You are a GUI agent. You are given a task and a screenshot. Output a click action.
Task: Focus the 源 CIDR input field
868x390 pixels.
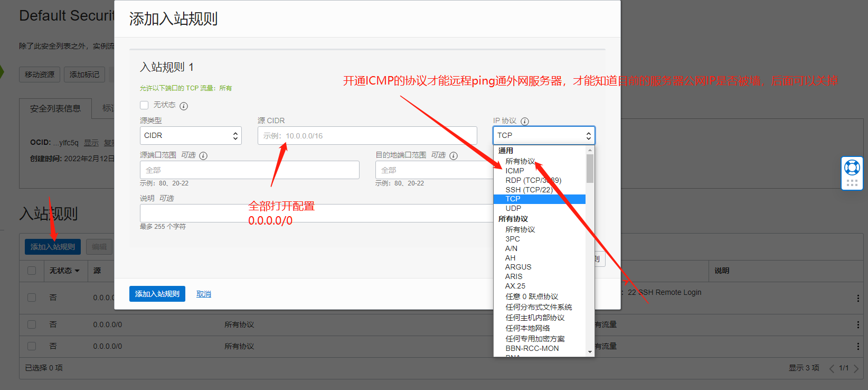coord(367,135)
